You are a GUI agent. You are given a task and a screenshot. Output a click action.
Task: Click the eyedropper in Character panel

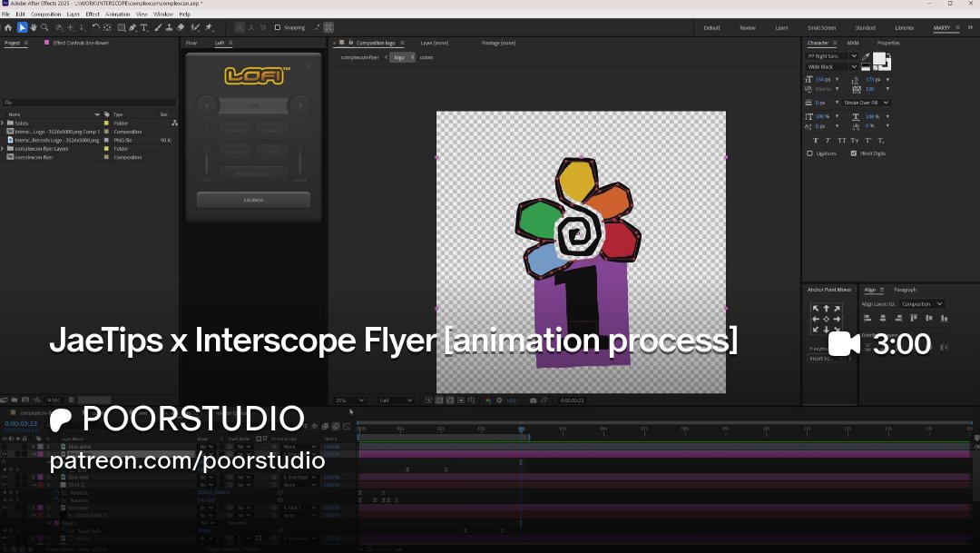point(866,56)
